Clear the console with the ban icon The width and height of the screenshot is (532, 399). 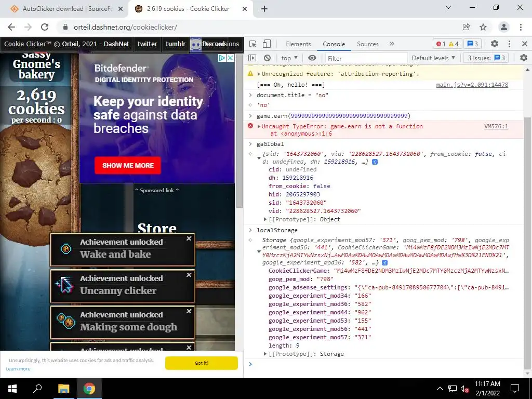click(268, 58)
